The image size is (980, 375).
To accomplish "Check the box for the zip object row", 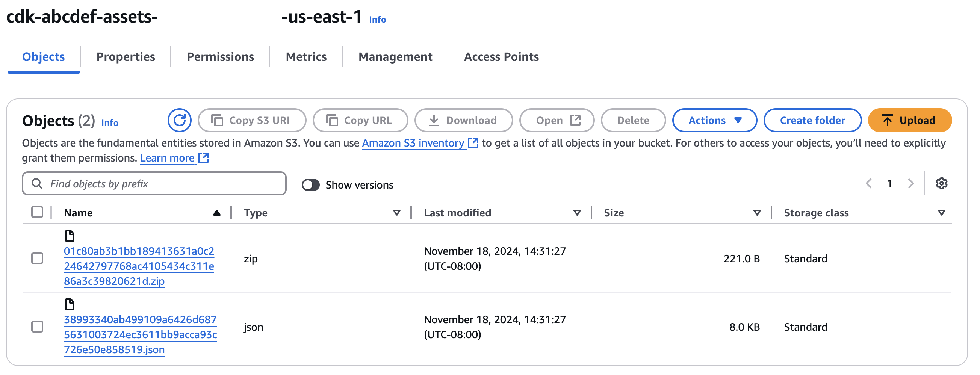I will [x=37, y=259].
